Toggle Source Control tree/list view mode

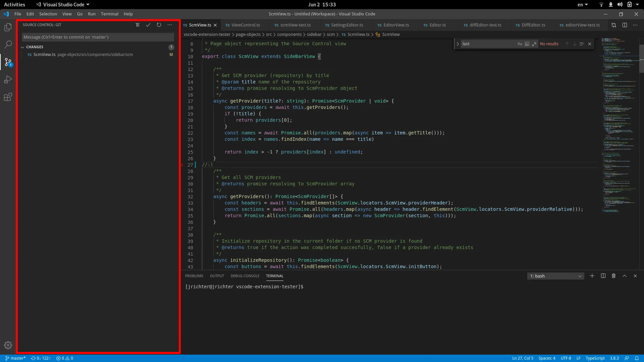coord(138,25)
